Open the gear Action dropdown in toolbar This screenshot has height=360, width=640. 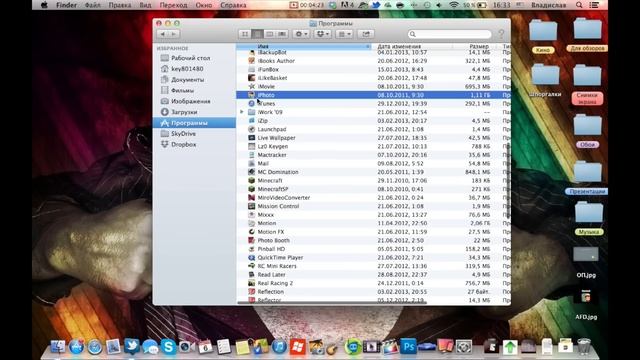pos(302,34)
